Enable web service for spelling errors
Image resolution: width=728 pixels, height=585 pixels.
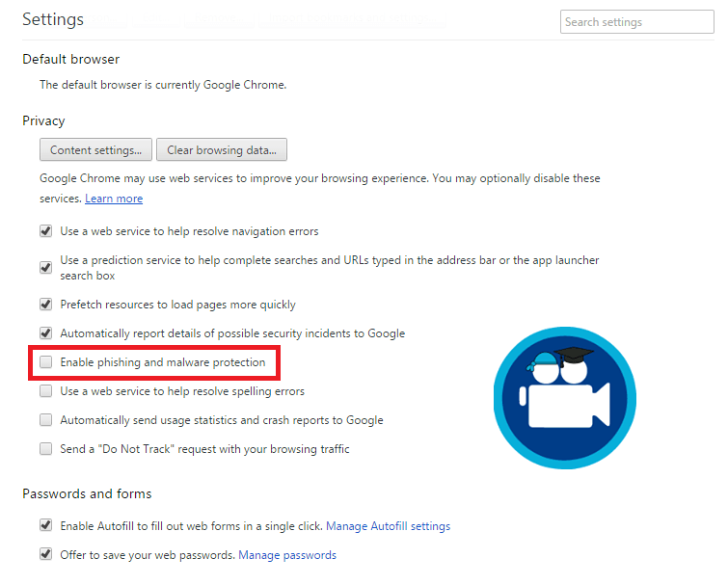(x=45, y=391)
